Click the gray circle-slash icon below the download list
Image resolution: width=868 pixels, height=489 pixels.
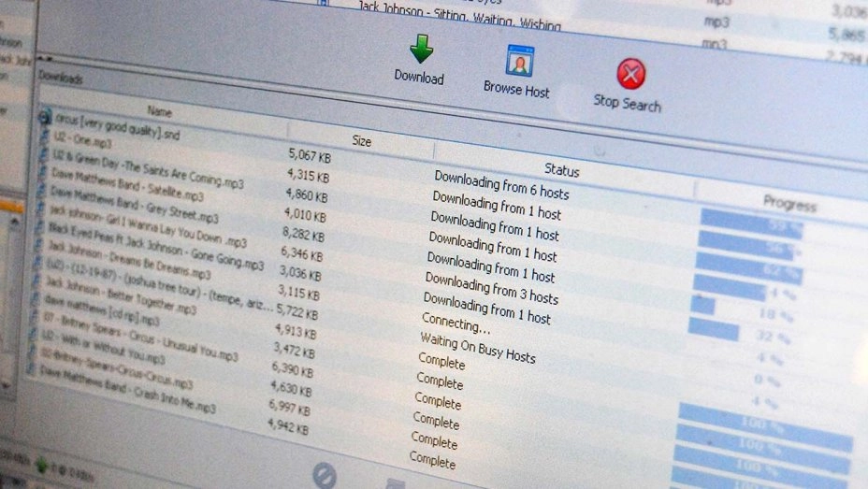[x=325, y=475]
